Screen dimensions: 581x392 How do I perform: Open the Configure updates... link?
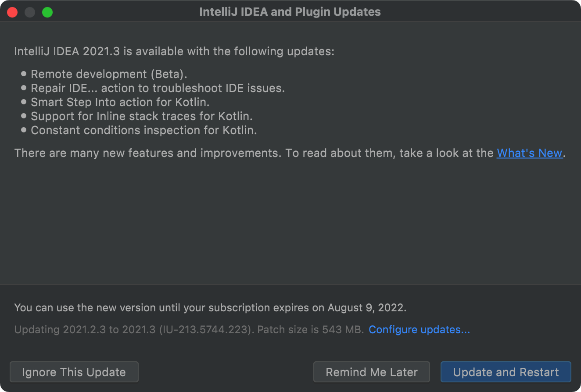[419, 330]
